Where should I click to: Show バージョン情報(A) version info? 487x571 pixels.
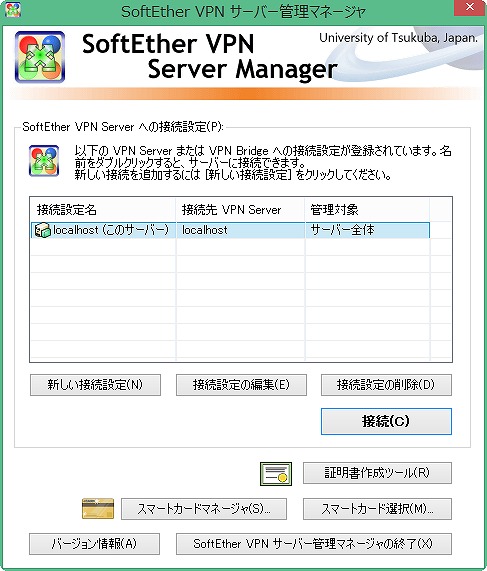[x=94, y=544]
